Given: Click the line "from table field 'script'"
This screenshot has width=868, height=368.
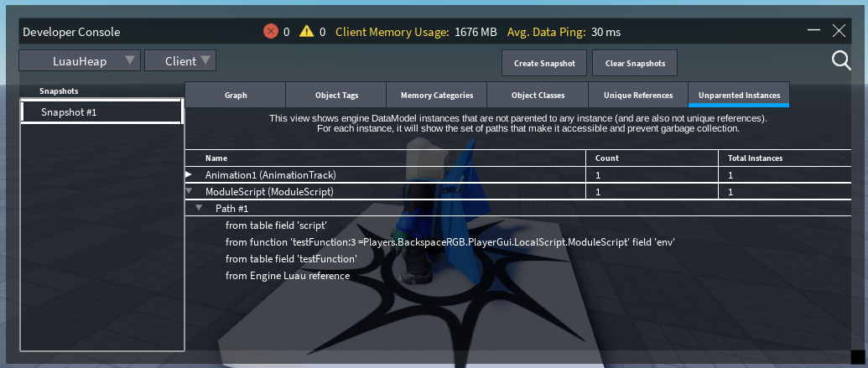Looking at the screenshot, I should tap(276, 225).
